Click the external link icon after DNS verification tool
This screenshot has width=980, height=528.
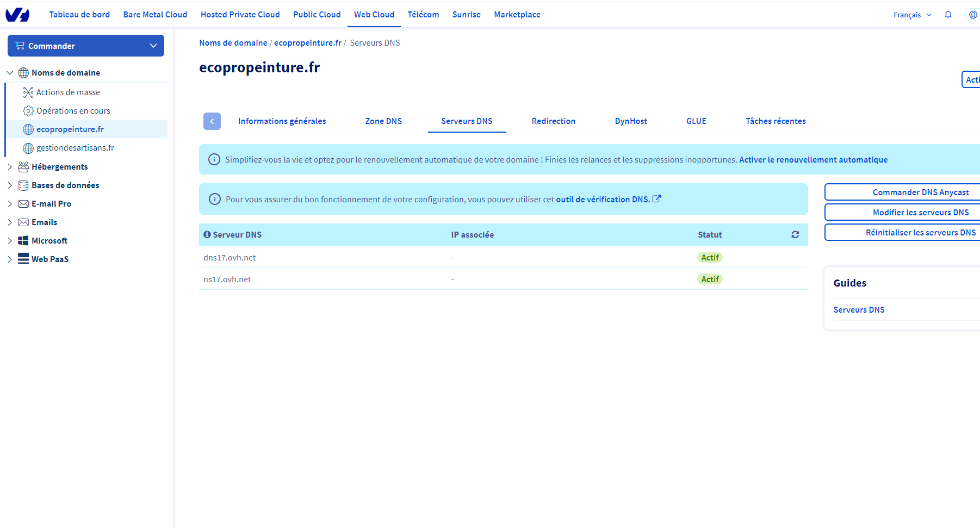click(x=657, y=199)
